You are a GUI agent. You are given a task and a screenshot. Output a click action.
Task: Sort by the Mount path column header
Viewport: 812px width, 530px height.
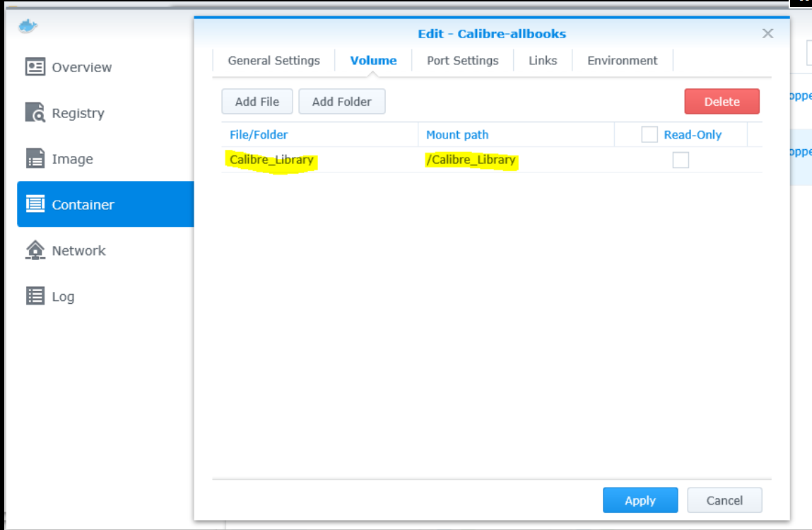[516, 135]
